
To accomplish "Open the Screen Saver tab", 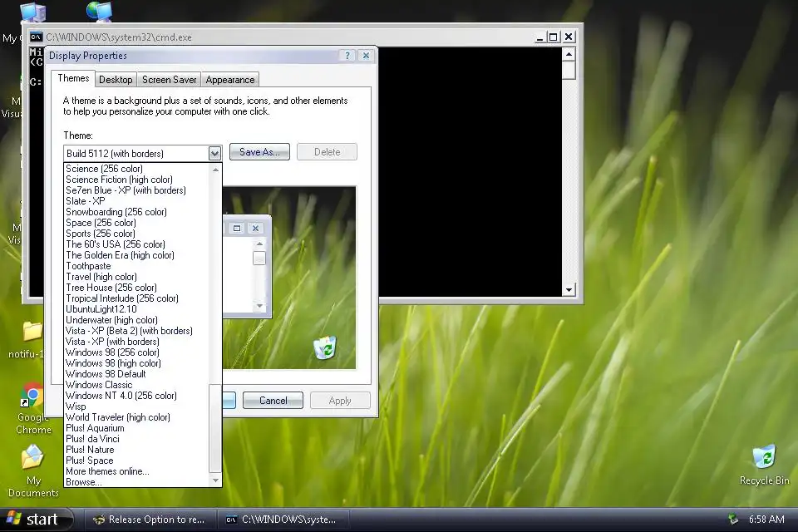I will (x=169, y=80).
